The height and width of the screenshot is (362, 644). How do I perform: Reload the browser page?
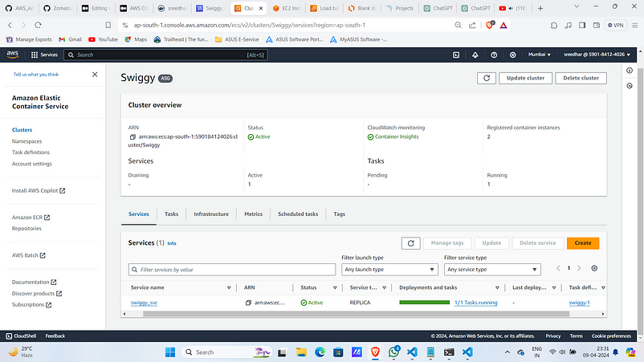pyautogui.click(x=38, y=25)
